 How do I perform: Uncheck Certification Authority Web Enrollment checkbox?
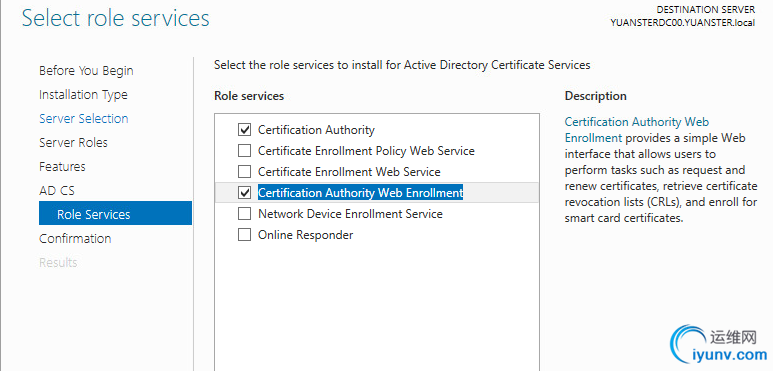(x=245, y=193)
